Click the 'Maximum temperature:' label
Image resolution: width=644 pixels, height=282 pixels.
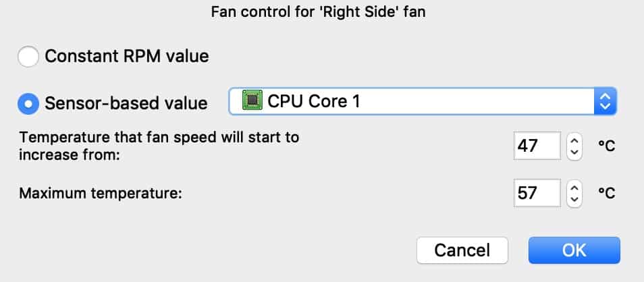[x=101, y=193]
